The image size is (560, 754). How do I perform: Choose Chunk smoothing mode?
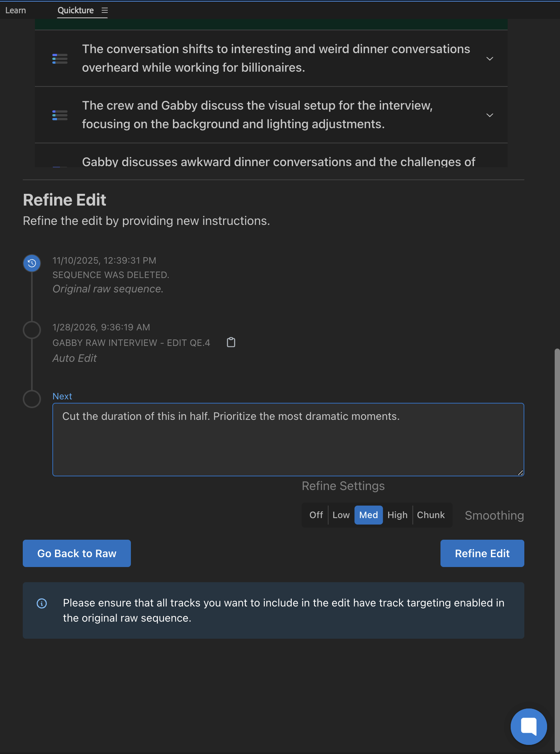click(431, 515)
